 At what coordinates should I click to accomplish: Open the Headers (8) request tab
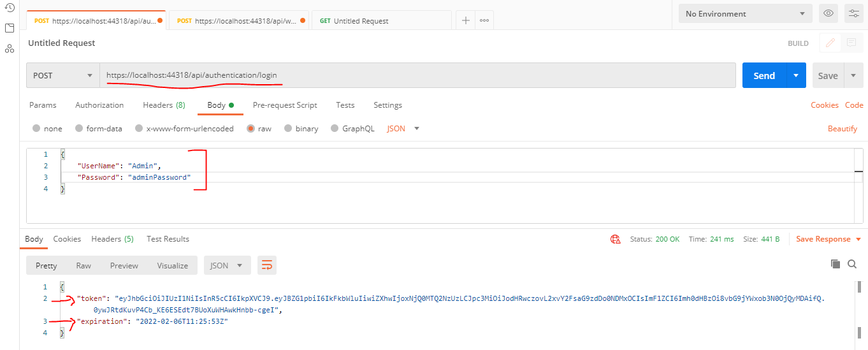(x=164, y=105)
